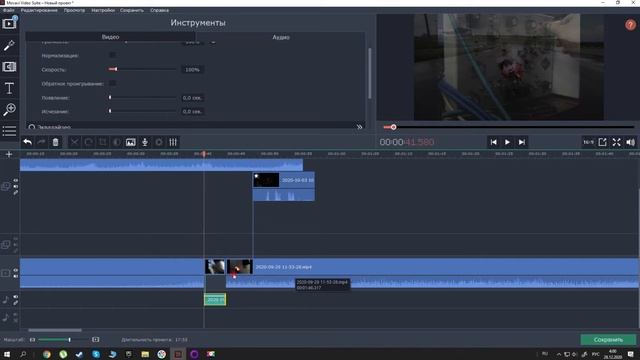Click the preview seek bar handle

point(393,127)
